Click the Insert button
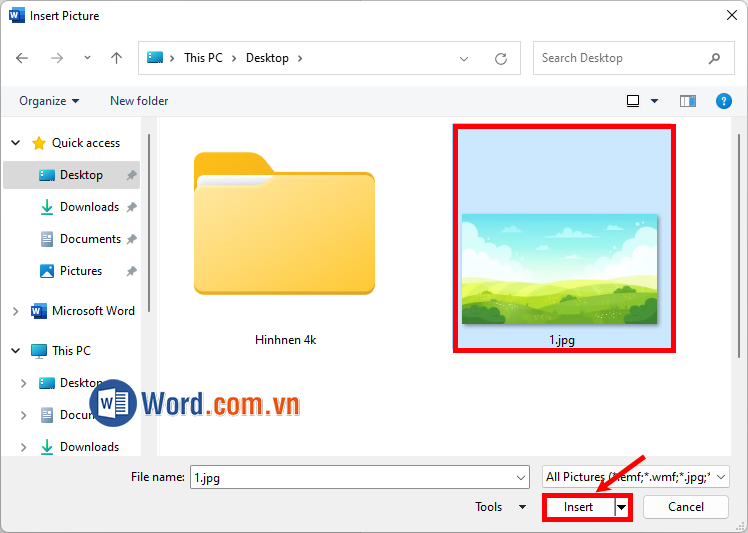 pyautogui.click(x=578, y=507)
